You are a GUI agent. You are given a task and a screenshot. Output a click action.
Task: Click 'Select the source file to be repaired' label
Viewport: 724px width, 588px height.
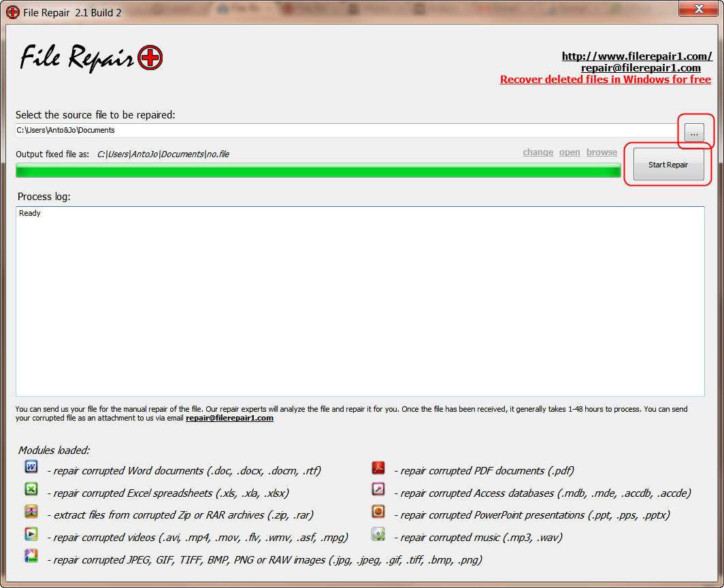pos(95,114)
